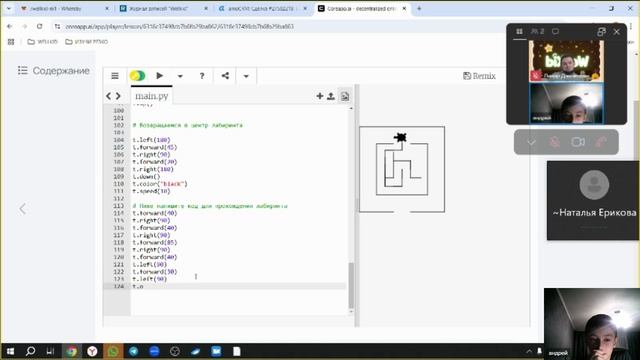Select the main.py file tab
Image resolution: width=640 pixels, height=360 pixels.
click(152, 96)
